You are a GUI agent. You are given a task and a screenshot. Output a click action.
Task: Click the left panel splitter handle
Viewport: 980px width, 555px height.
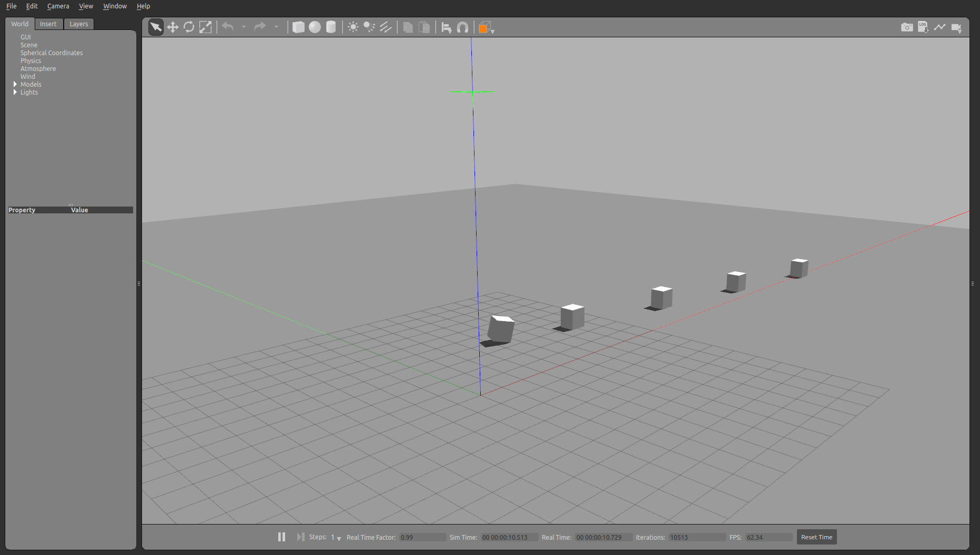pyautogui.click(x=139, y=283)
